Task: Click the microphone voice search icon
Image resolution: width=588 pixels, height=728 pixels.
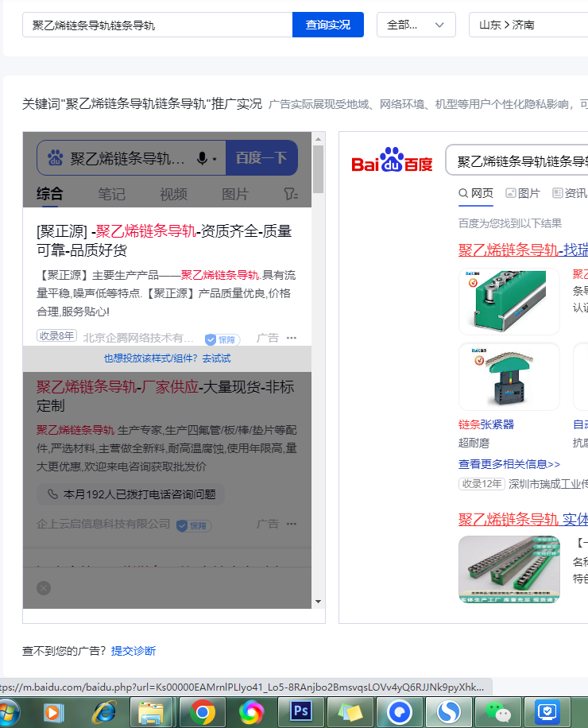Action: click(202, 159)
